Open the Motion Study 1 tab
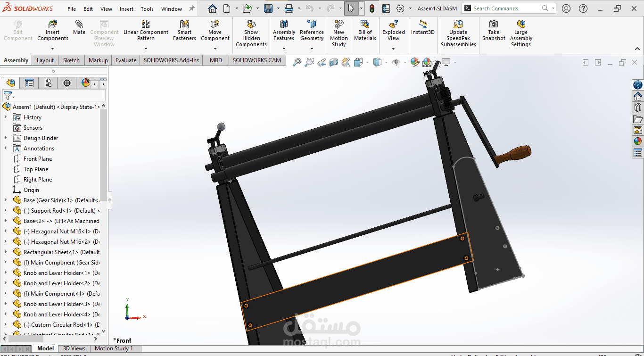This screenshot has width=644, height=356. click(x=114, y=348)
